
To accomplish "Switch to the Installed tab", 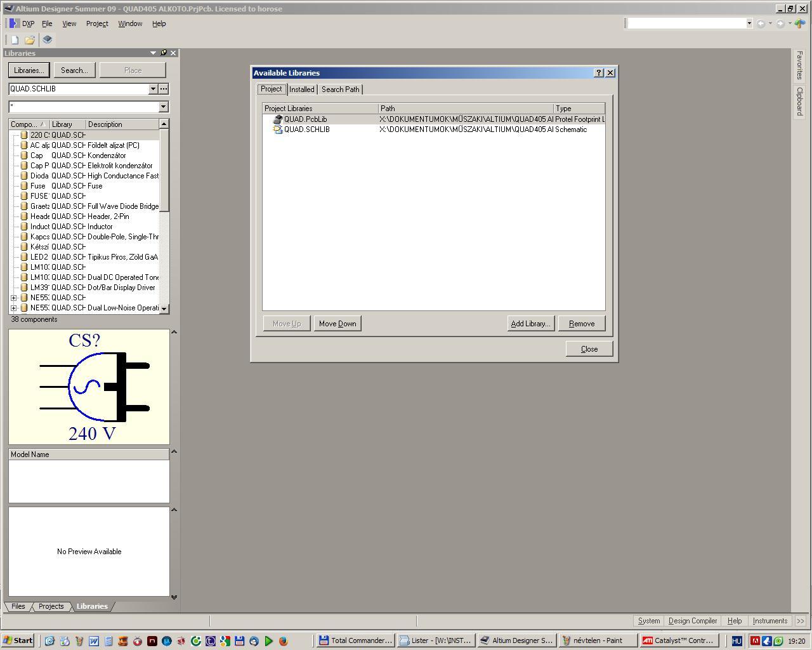I will [x=302, y=90].
